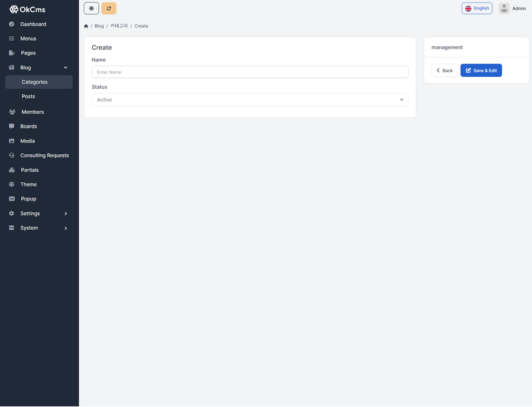
Task: Expand the System submenu
Action: pos(65,228)
